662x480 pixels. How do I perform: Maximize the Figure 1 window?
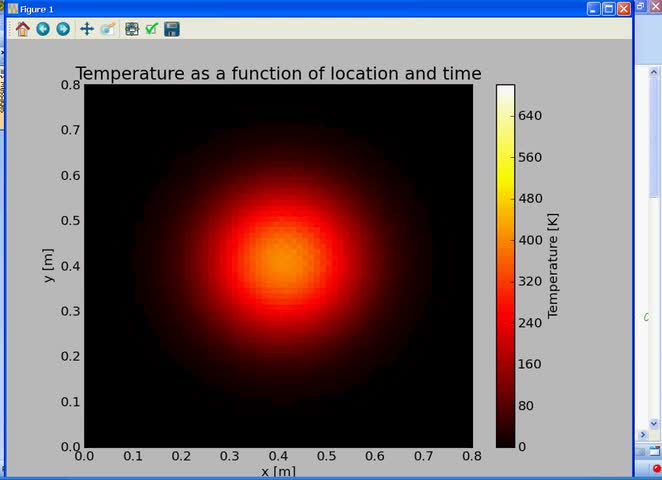[x=609, y=9]
